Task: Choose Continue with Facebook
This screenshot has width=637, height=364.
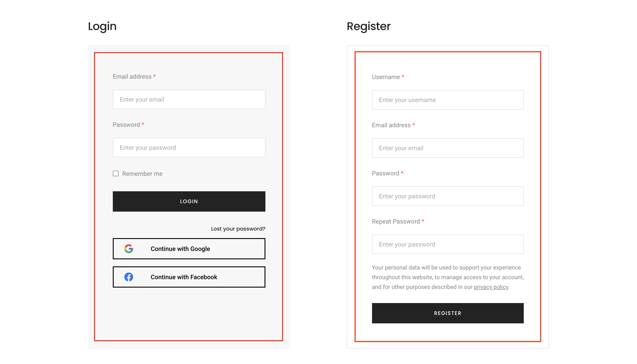Action: [189, 277]
